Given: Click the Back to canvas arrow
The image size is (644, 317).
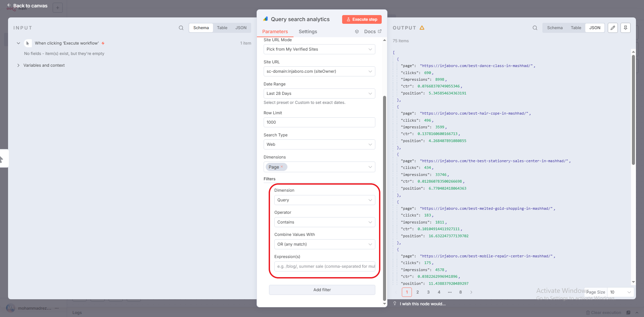Looking at the screenshot, I should (x=9, y=5).
